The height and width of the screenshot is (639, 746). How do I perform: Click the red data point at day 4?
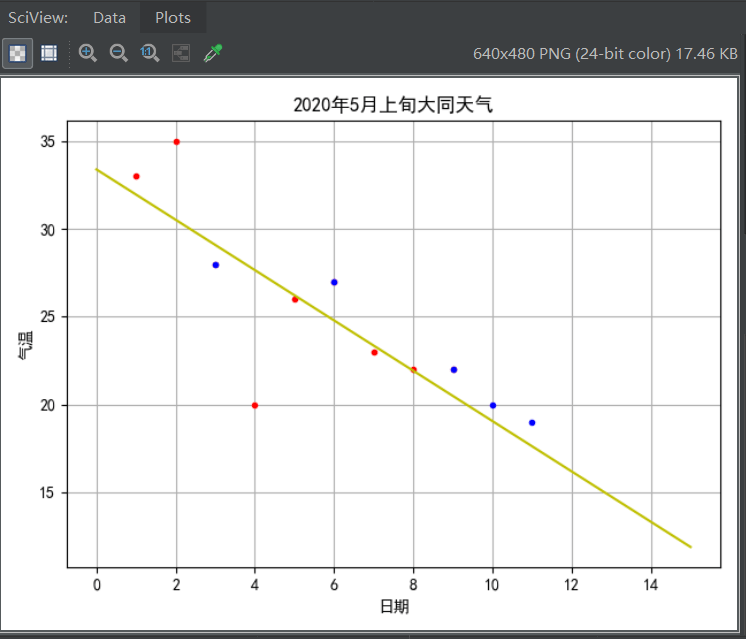255,405
